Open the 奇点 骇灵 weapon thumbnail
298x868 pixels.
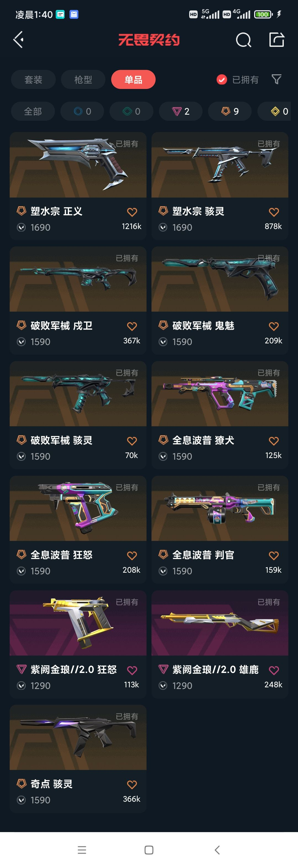pyautogui.click(x=78, y=737)
